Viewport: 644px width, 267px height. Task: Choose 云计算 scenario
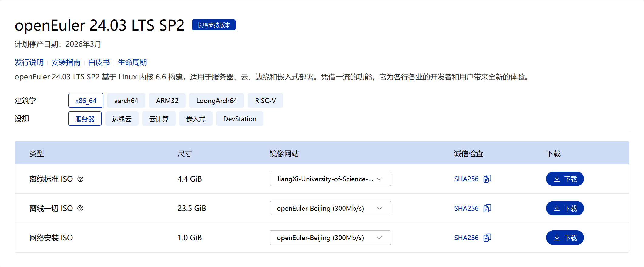(x=159, y=118)
